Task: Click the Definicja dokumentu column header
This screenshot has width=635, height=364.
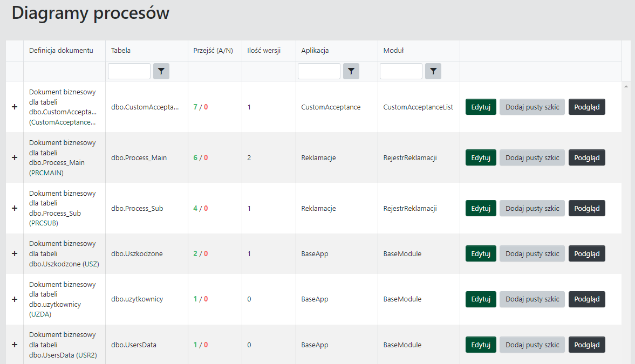Action: [61, 51]
